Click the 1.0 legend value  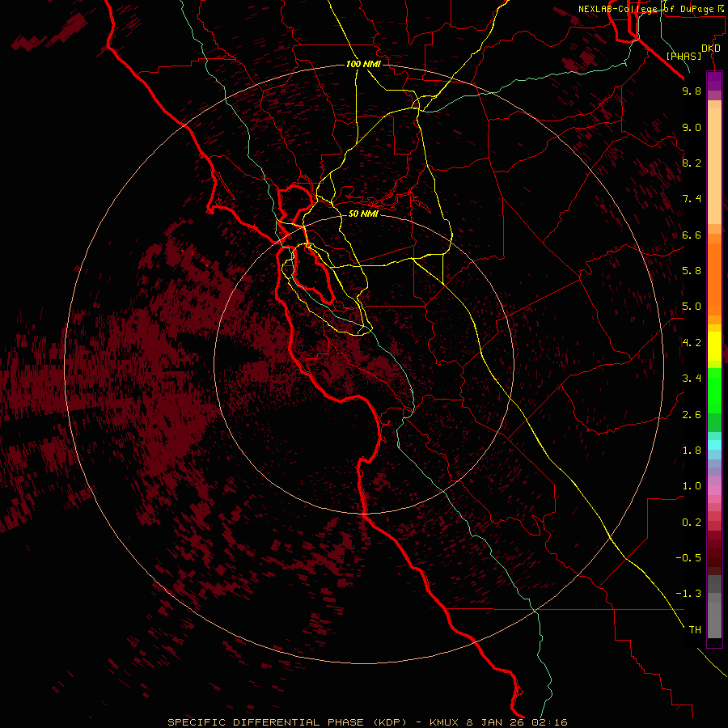coord(692,486)
